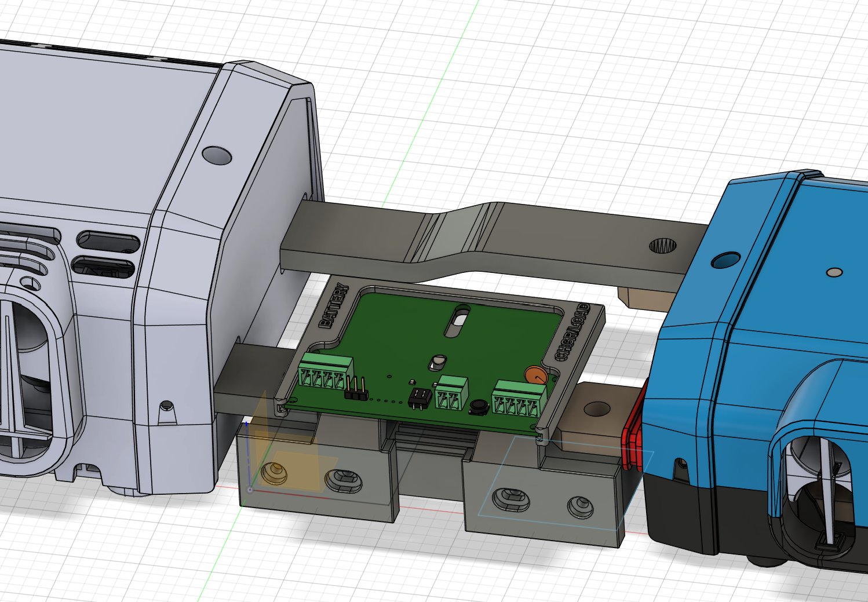Select the embossed CHGR/LOAD label on tray
Image resolution: width=868 pixels, height=602 pixels.
point(572,331)
